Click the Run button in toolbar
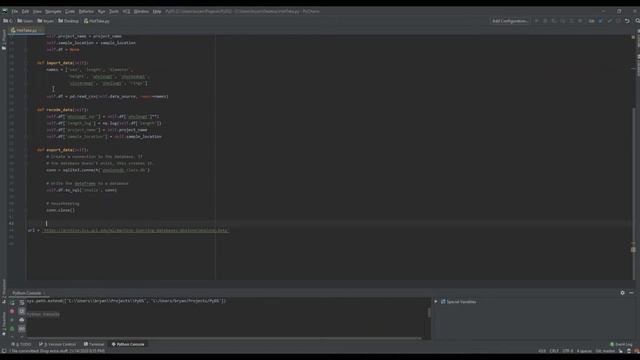Screen dimensions: 640x360 click(x=536, y=21)
